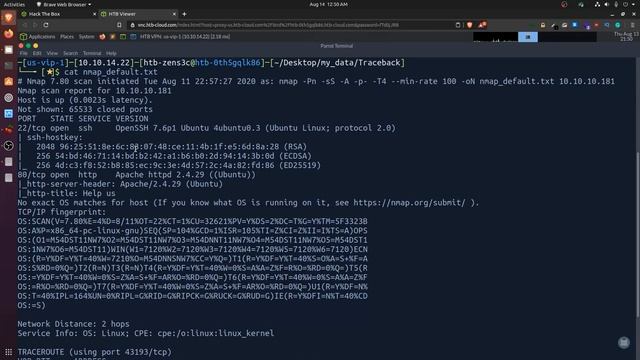Click the GNOME volume icon in top bar
Screen dimensions: 640x360
point(607,4)
